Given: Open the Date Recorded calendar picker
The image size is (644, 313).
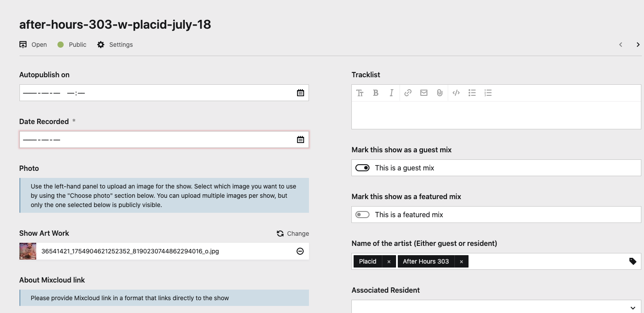Looking at the screenshot, I should [x=301, y=140].
